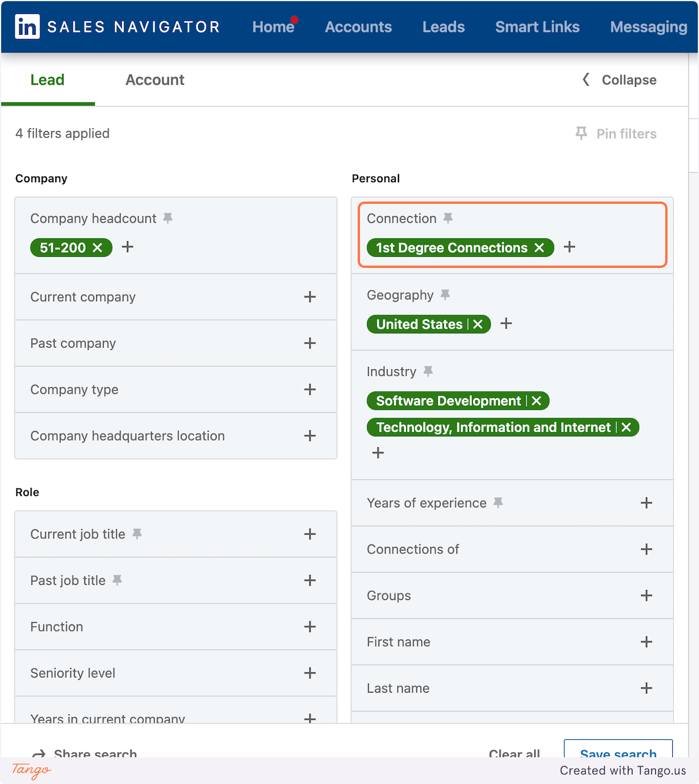The width and height of the screenshot is (699, 784).
Task: Go to the Accounts menu
Action: (x=358, y=27)
